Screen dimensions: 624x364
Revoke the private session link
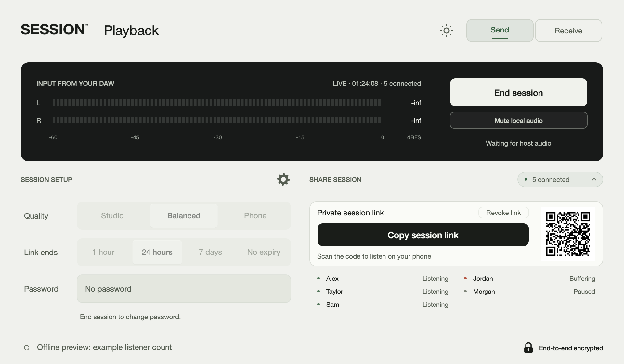(x=504, y=213)
